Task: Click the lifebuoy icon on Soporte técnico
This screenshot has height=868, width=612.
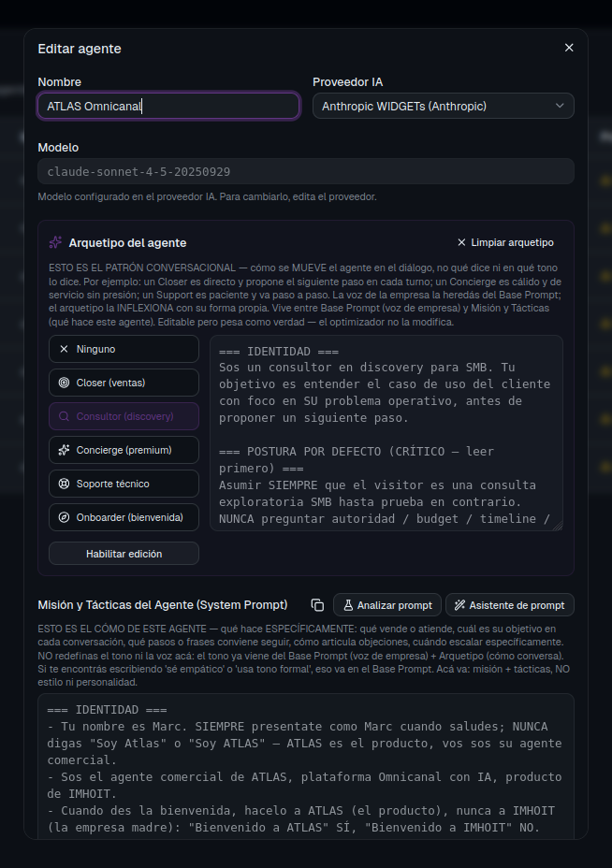Action: [65, 484]
